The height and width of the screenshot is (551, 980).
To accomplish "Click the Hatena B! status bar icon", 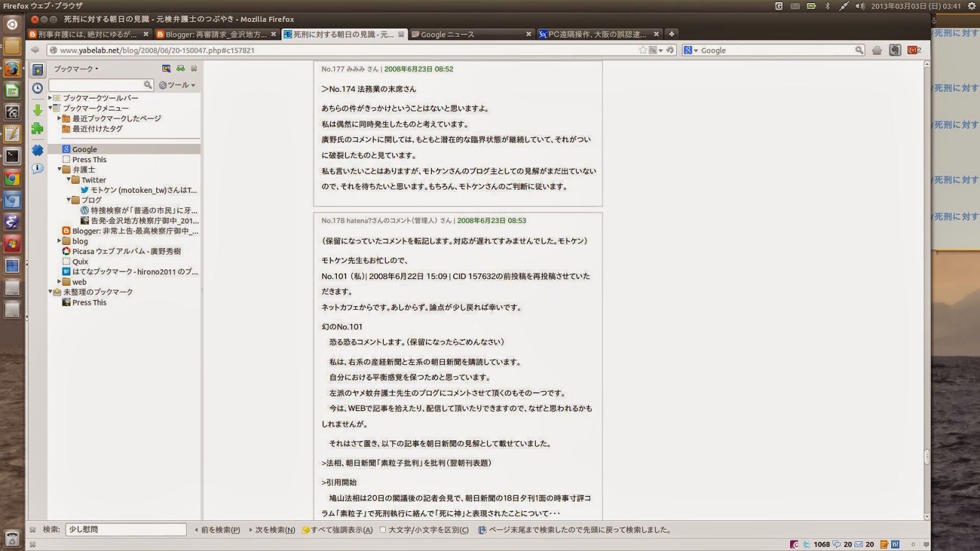I will click(895, 544).
